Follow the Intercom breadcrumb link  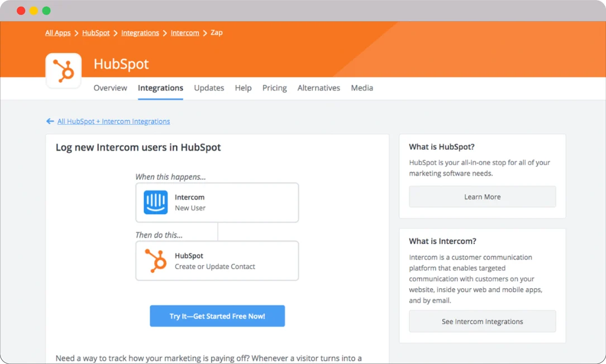coord(185,33)
